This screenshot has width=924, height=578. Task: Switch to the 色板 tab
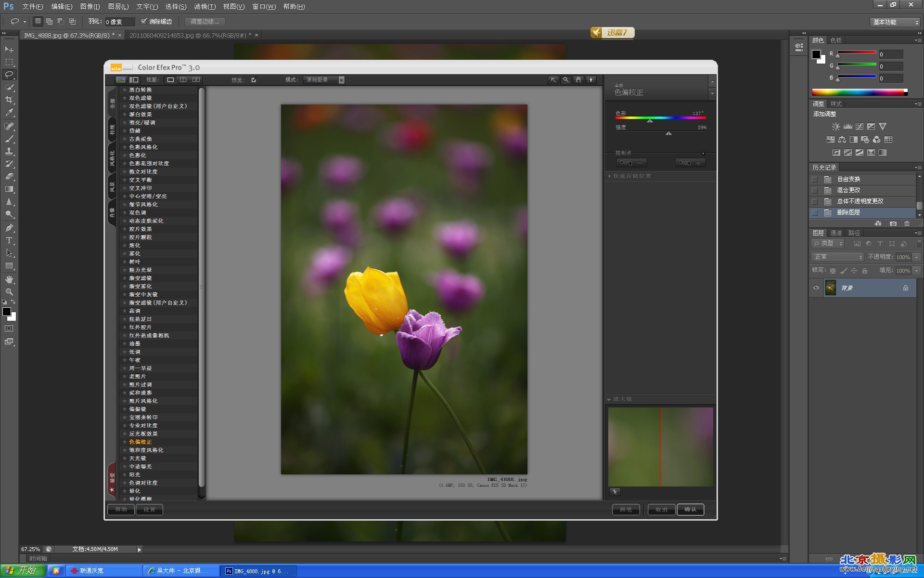(x=836, y=40)
